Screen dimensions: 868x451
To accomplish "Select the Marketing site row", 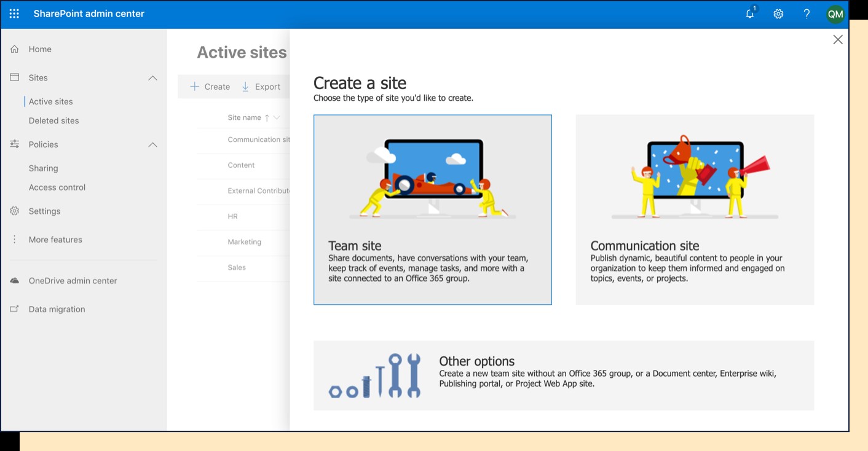I will (243, 242).
